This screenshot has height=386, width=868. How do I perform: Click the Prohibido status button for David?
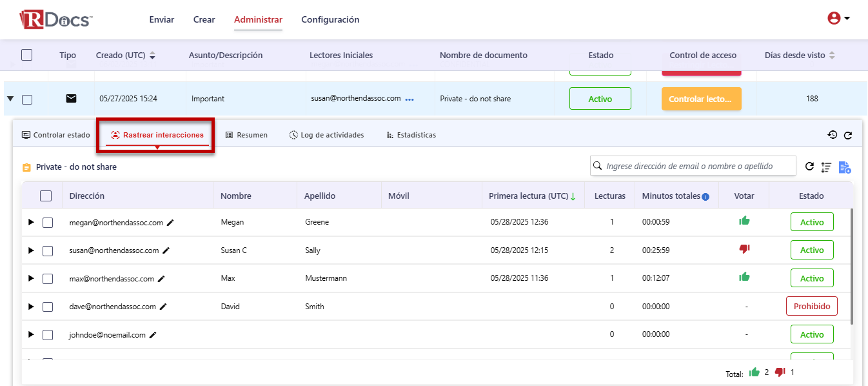coord(811,307)
